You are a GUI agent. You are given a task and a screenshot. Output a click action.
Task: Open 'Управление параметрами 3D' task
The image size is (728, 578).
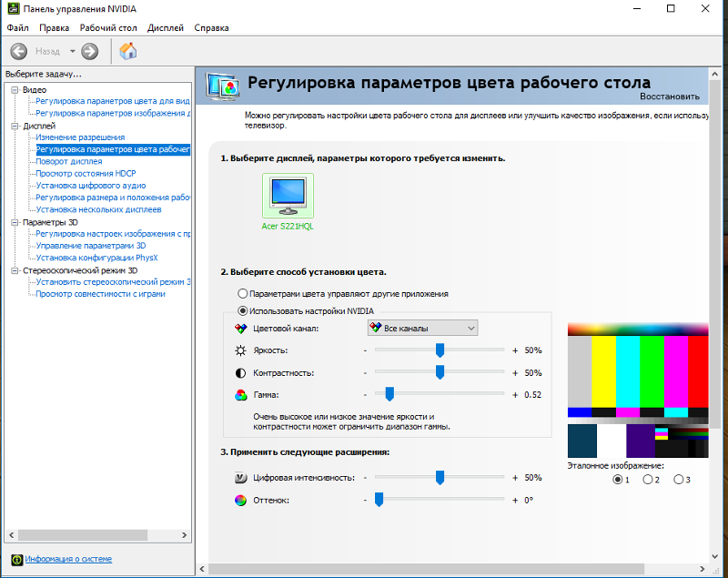tap(90, 246)
